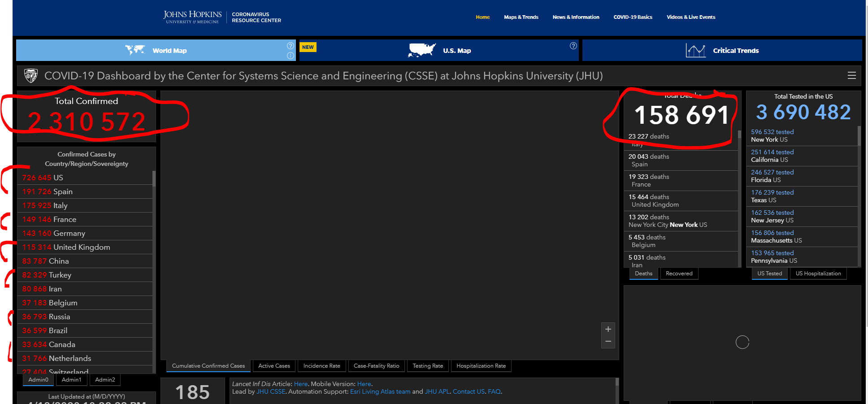The image size is (868, 404).
Task: Open the Lancet article Here link
Action: [x=301, y=384]
